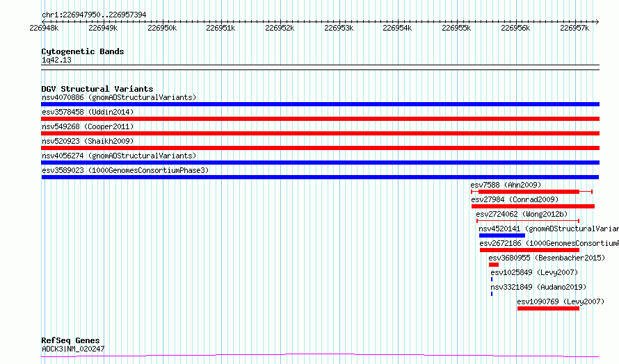Screen dimensions: 619x364
Task: Select variant label esv3578458 (Uddin2014)
Action: (x=88, y=112)
